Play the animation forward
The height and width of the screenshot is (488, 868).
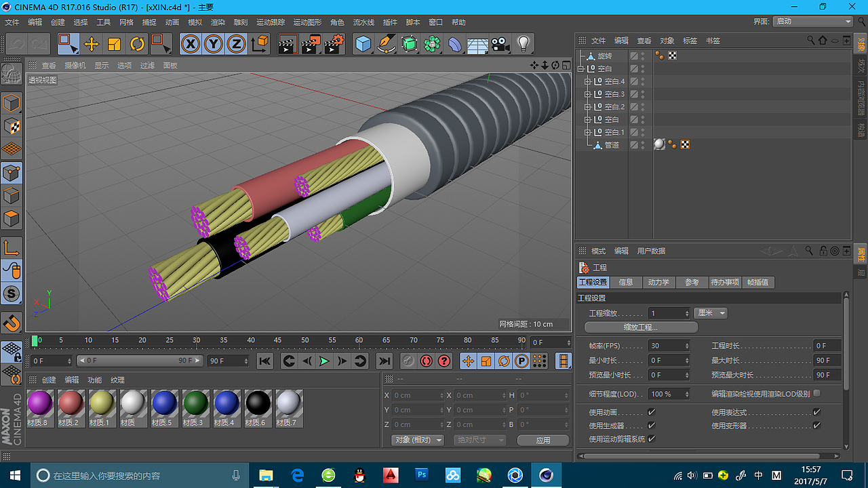[x=324, y=361]
